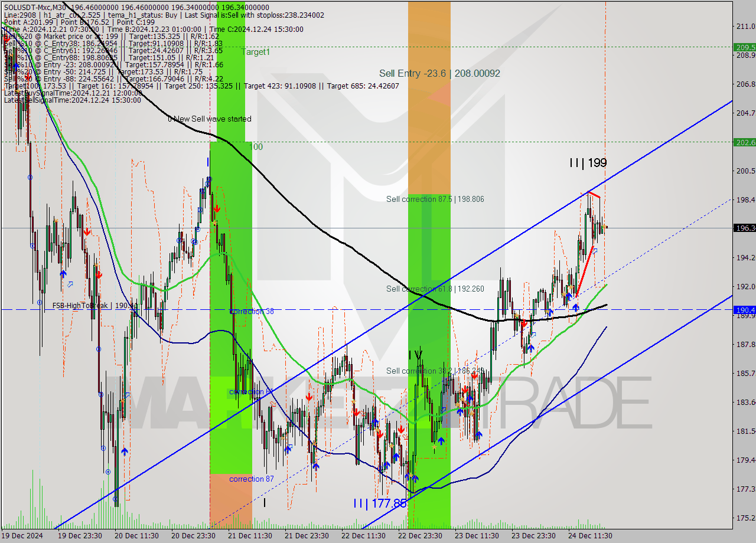Click the 206.8 price axis label
Image resolution: width=756 pixels, height=543 pixels.
click(745, 84)
